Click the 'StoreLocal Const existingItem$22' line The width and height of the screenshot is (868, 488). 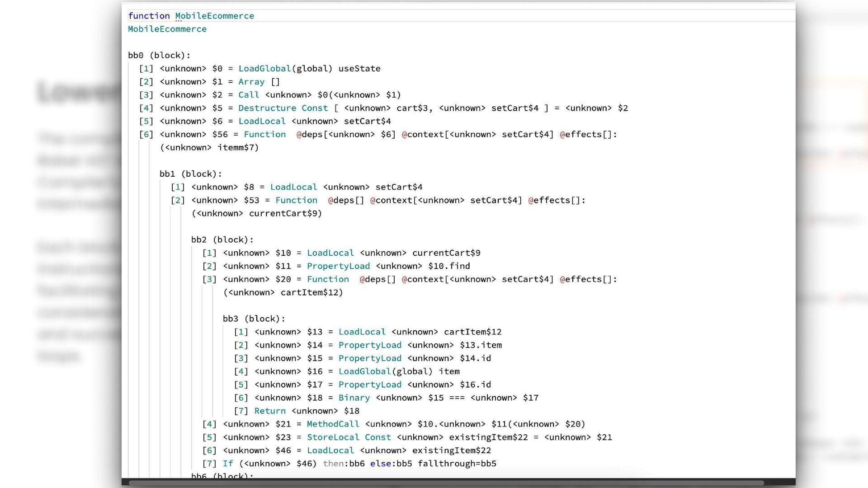(x=407, y=437)
